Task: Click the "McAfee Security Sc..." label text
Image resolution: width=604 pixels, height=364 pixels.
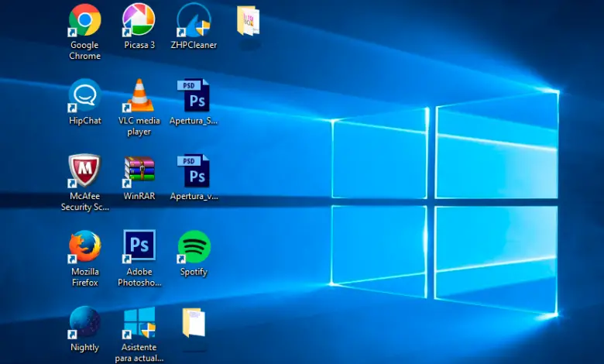Action: point(85,201)
